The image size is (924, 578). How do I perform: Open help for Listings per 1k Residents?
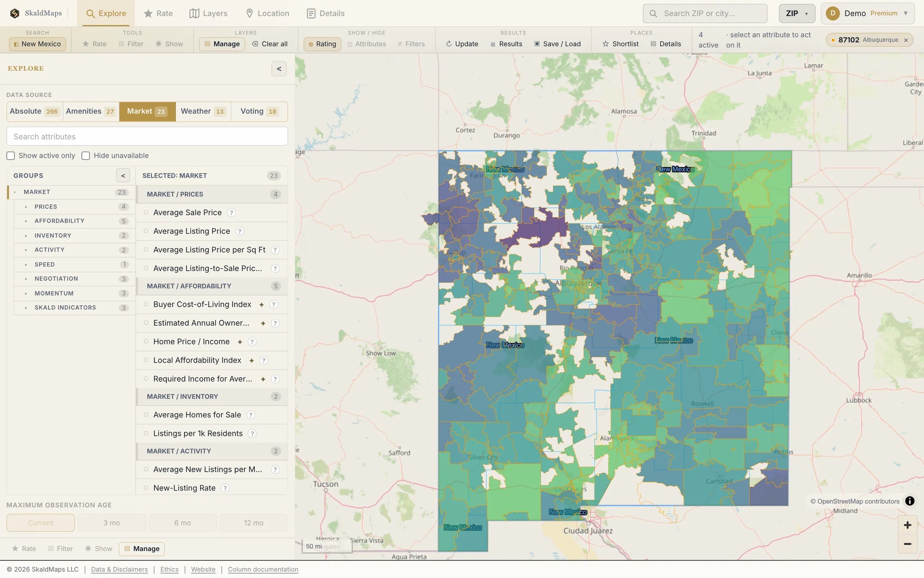tap(252, 433)
